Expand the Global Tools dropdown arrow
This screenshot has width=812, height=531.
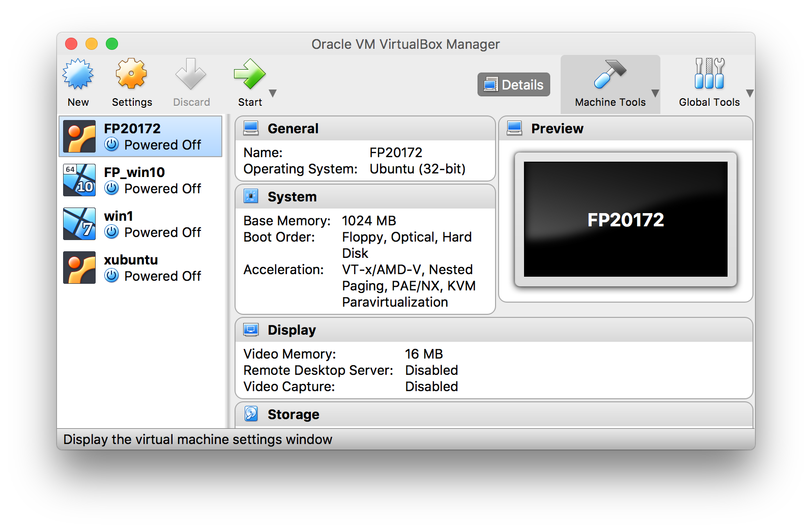point(749,94)
